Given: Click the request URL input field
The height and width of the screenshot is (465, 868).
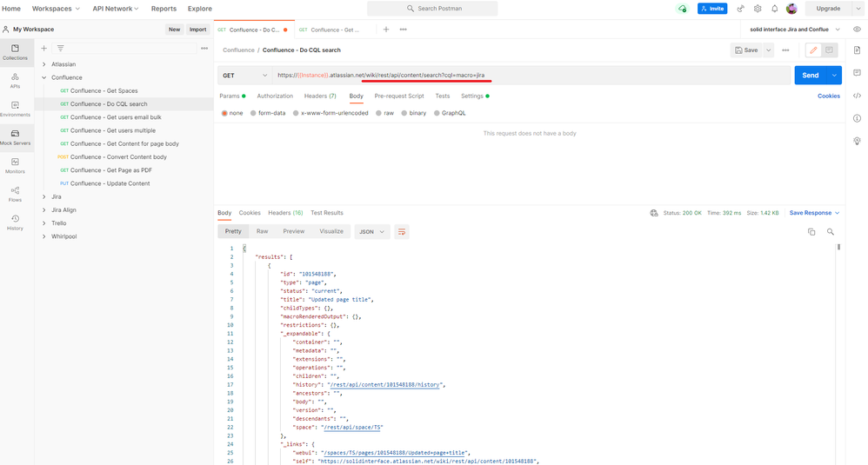Looking at the screenshot, I should (531, 76).
